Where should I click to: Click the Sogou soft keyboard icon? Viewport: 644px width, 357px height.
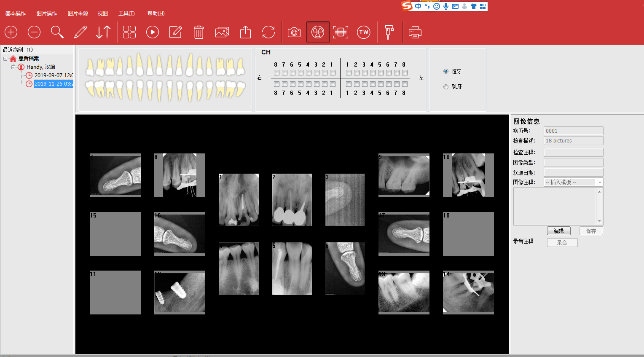point(455,6)
